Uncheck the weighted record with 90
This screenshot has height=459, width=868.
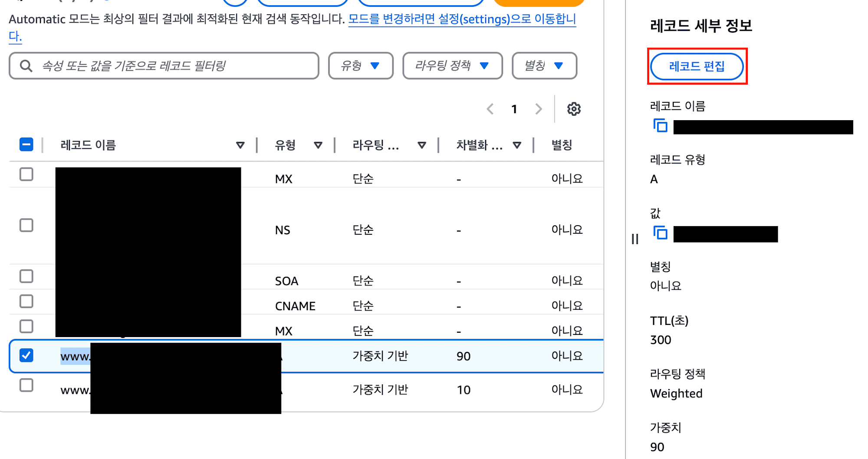26,355
